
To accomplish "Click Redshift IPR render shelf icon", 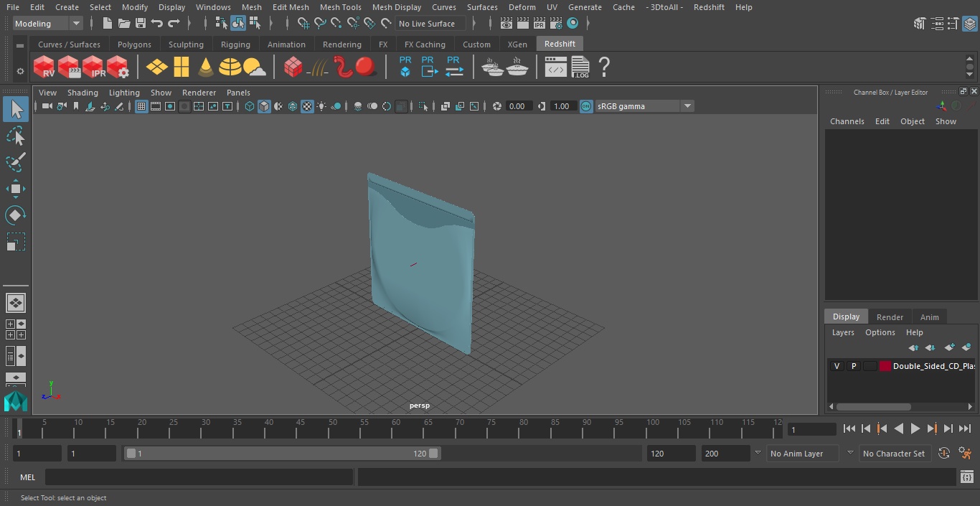I will click(x=93, y=67).
